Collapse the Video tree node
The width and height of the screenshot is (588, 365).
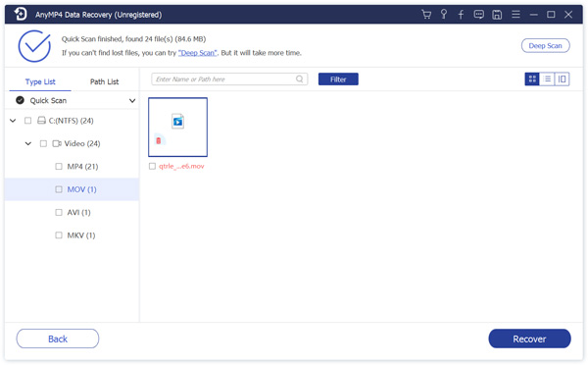28,143
